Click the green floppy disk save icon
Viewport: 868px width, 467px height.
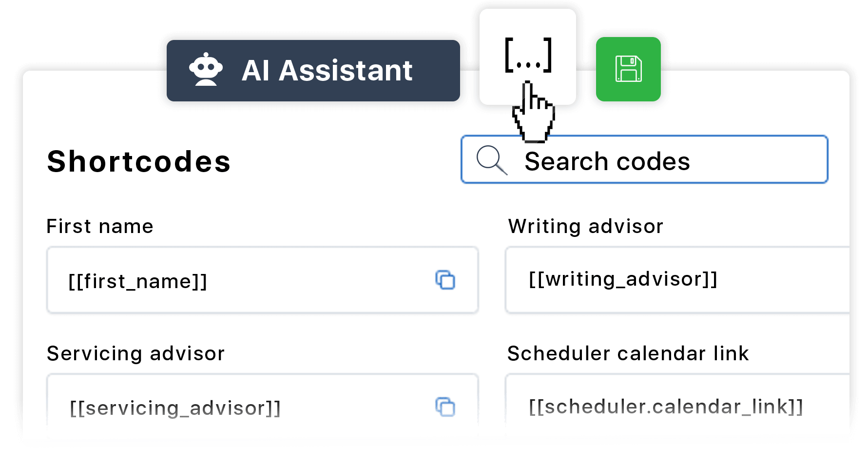coord(628,69)
